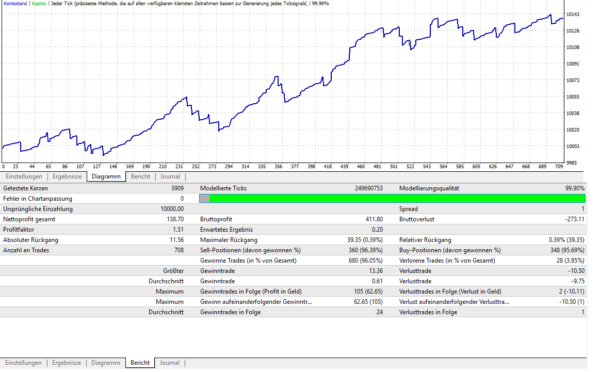Click the Maximaler Rückgang value
Image resolution: width=600 pixels, height=372 pixels.
(x=365, y=240)
